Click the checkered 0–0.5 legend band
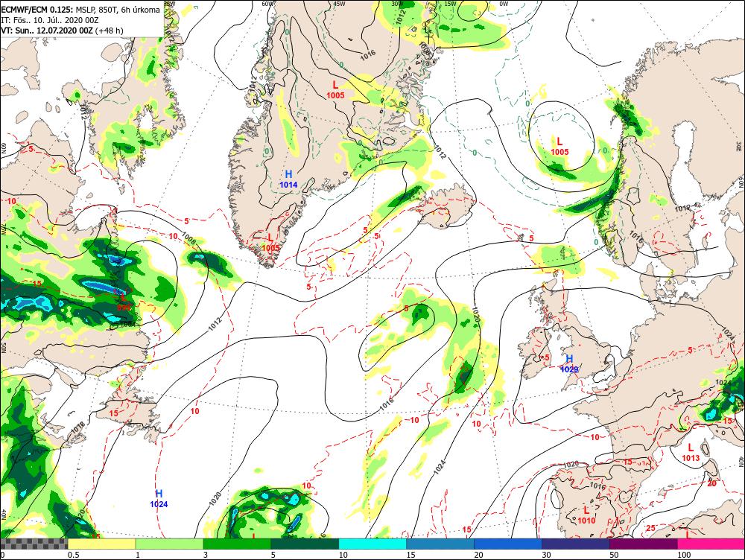Viewport: 745px width, 560px height. [x=34, y=544]
